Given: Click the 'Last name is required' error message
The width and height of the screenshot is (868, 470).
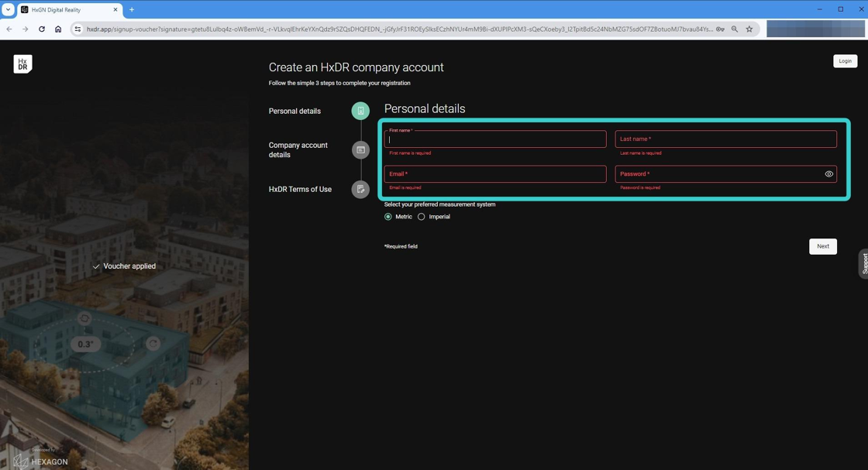Looking at the screenshot, I should tap(640, 153).
